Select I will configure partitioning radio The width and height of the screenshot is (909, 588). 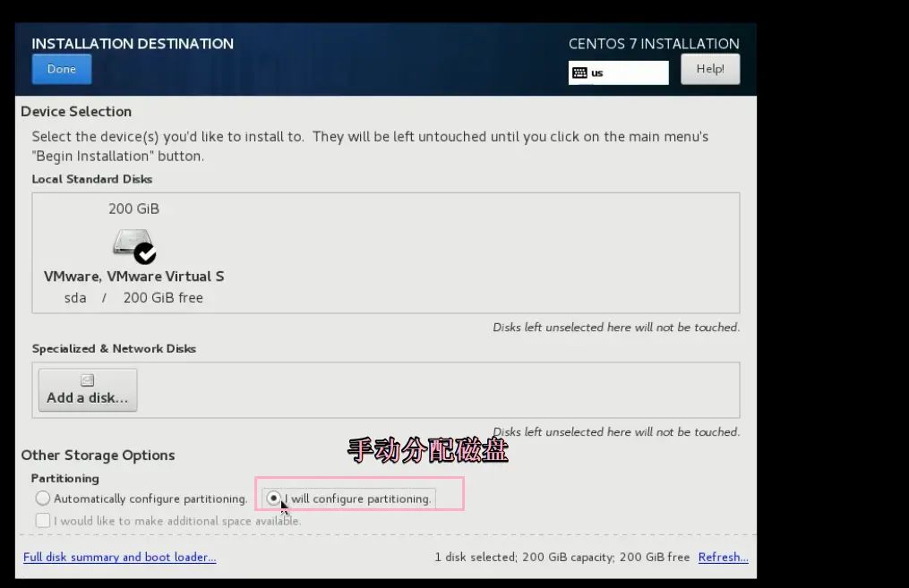coord(274,499)
